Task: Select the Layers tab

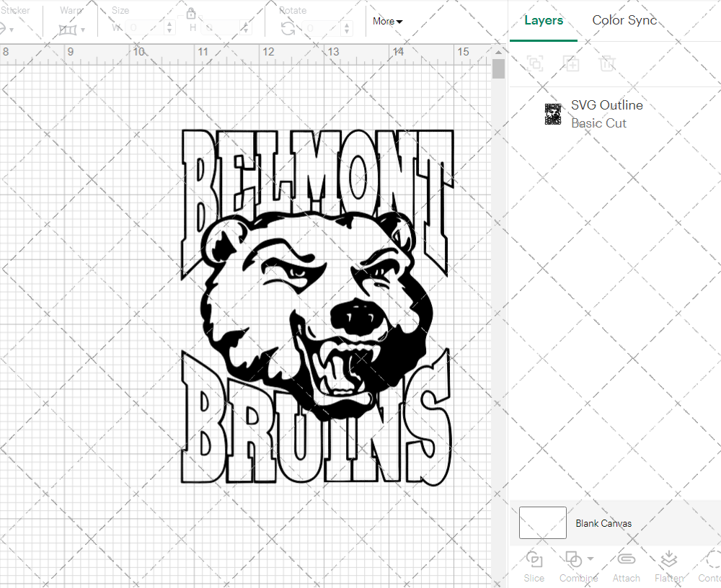Action: (544, 20)
